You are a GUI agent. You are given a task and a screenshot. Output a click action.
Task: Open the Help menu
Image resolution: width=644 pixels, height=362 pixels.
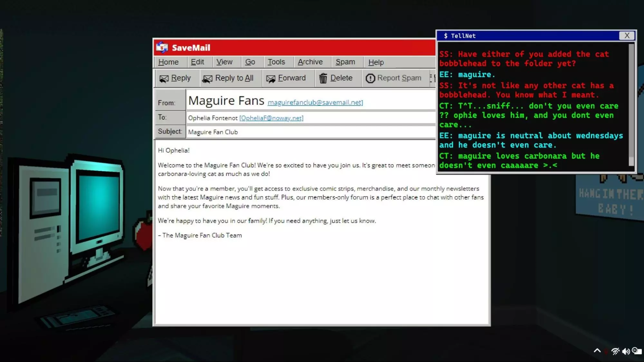[376, 62]
